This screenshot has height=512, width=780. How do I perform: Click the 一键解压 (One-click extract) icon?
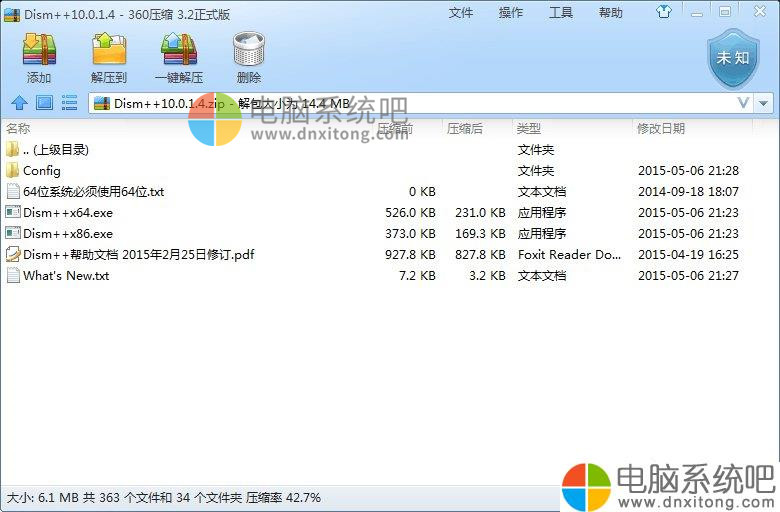point(179,49)
